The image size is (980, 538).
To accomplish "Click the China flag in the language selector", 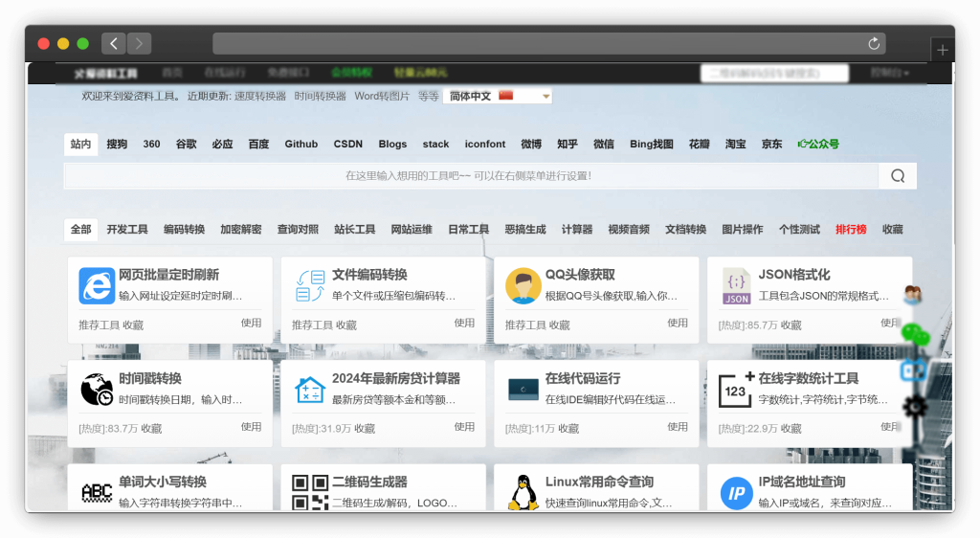I will pyautogui.click(x=506, y=96).
